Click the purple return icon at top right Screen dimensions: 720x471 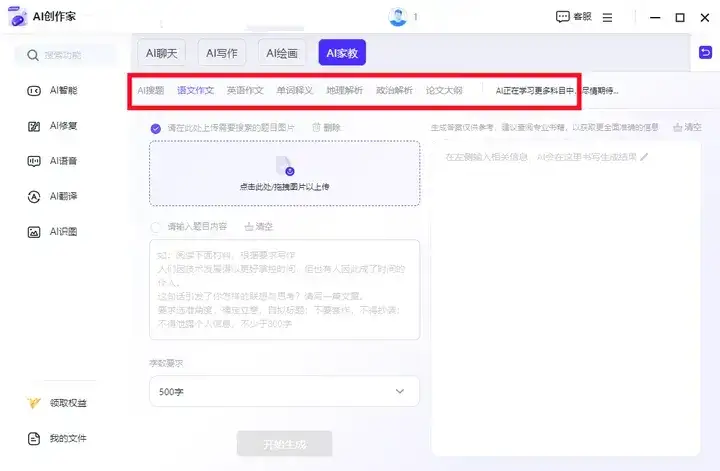click(x=705, y=52)
